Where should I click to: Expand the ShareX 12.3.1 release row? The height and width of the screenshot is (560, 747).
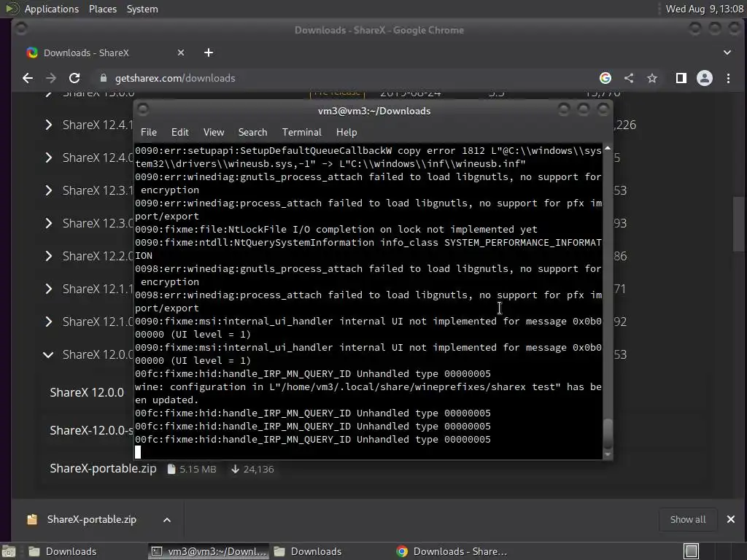[49, 190]
